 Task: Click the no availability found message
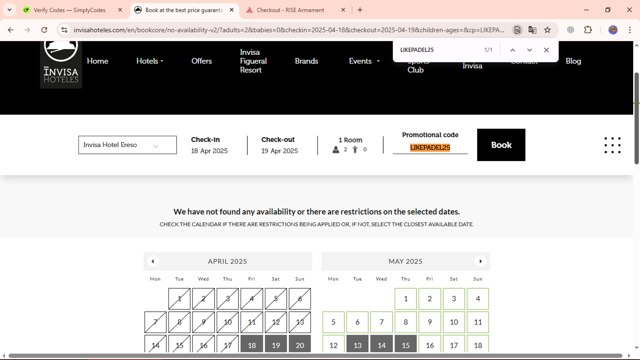pyautogui.click(x=316, y=212)
